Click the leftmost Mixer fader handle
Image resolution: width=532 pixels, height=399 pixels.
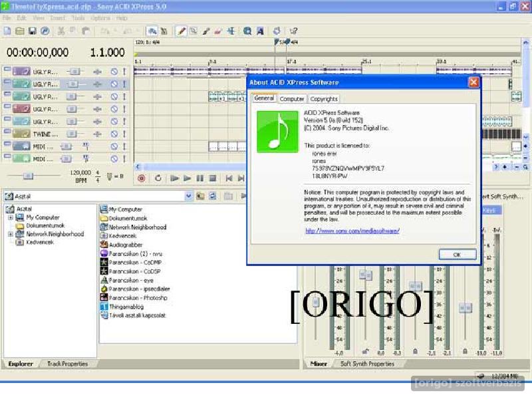coord(316,302)
